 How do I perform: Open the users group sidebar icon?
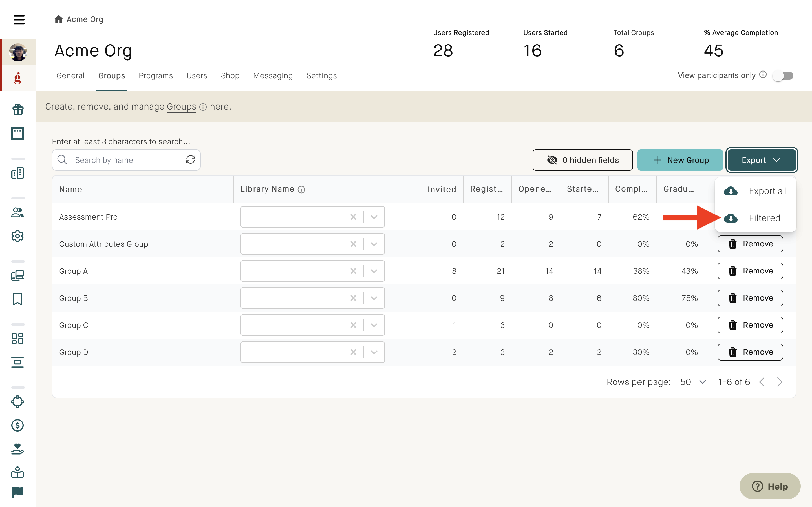[18, 212]
